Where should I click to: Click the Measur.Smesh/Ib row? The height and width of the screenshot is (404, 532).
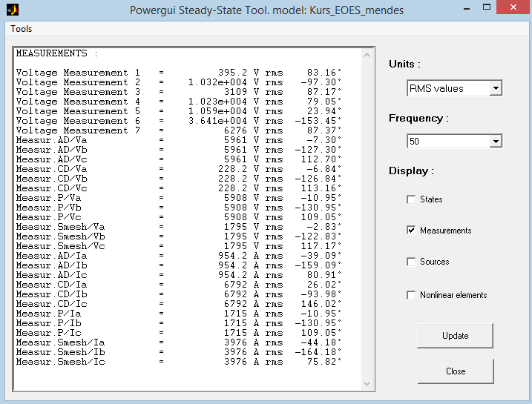pos(179,352)
